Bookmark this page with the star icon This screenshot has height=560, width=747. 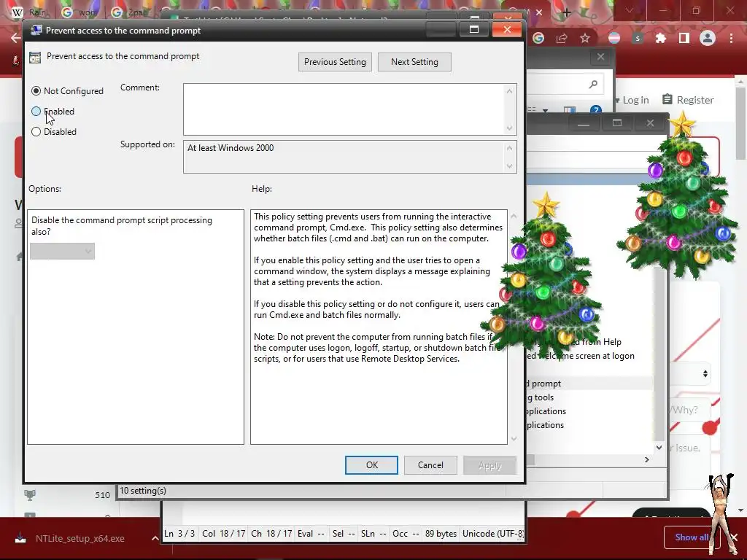tap(585, 38)
